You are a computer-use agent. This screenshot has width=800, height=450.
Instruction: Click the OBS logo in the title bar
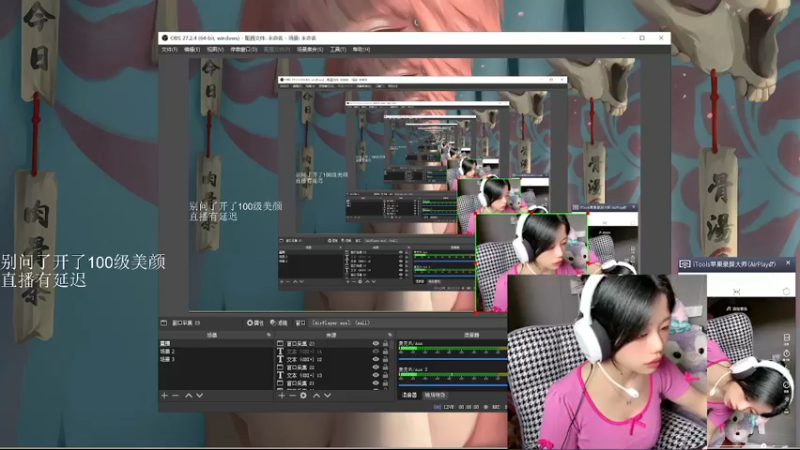(x=165, y=38)
